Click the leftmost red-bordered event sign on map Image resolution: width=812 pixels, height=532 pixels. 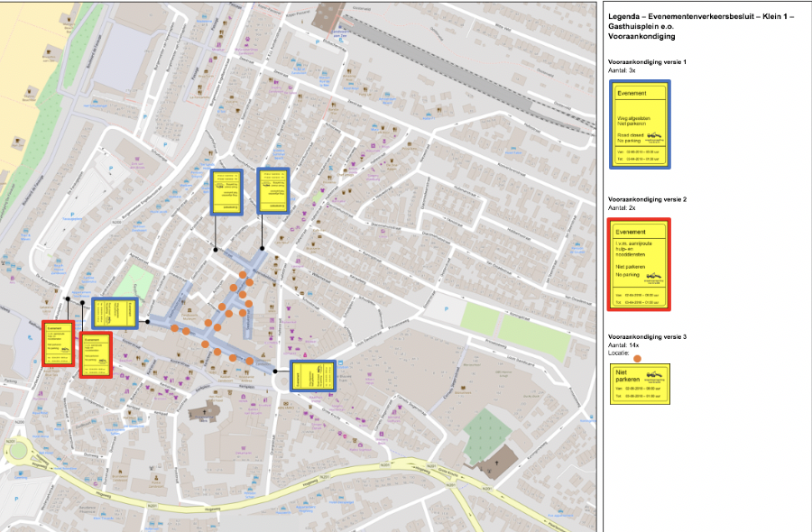point(56,344)
